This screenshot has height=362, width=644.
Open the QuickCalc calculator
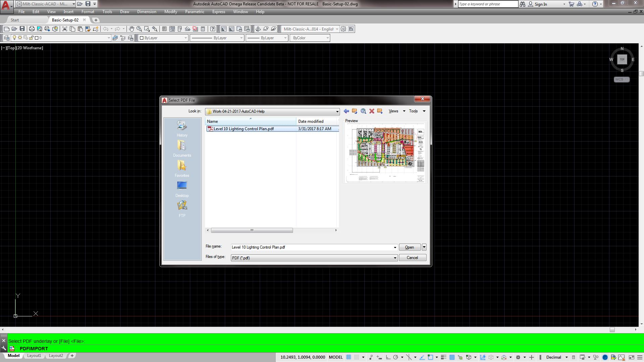click(x=202, y=29)
